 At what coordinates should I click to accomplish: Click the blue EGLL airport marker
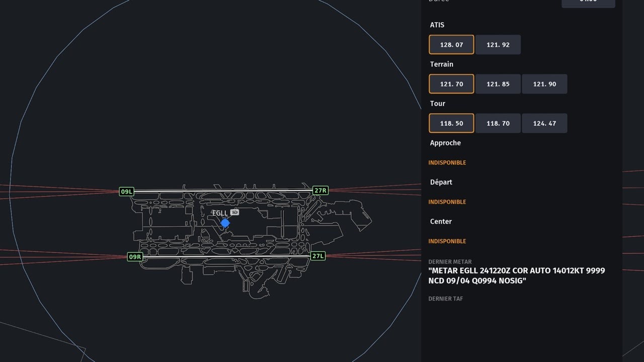pyautogui.click(x=225, y=223)
